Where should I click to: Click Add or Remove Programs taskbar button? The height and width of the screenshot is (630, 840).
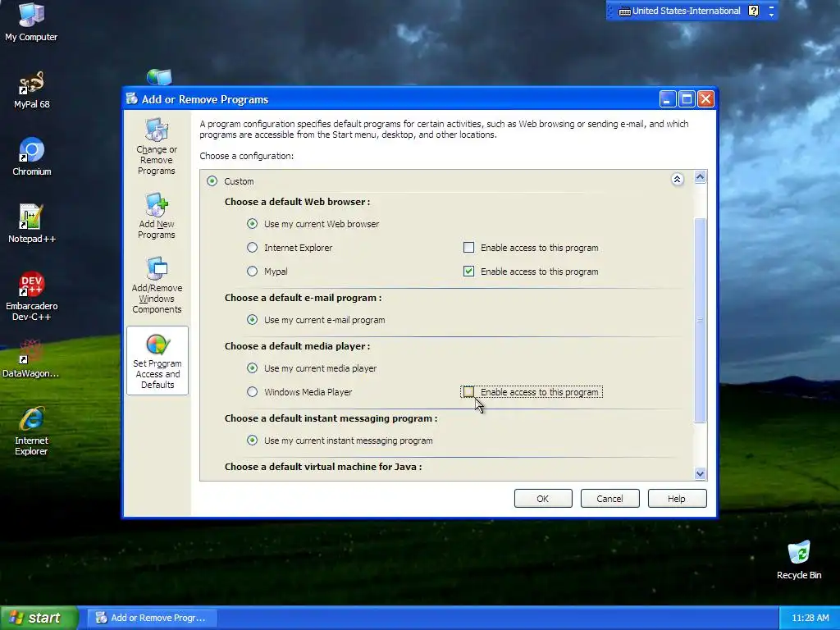[x=151, y=618]
